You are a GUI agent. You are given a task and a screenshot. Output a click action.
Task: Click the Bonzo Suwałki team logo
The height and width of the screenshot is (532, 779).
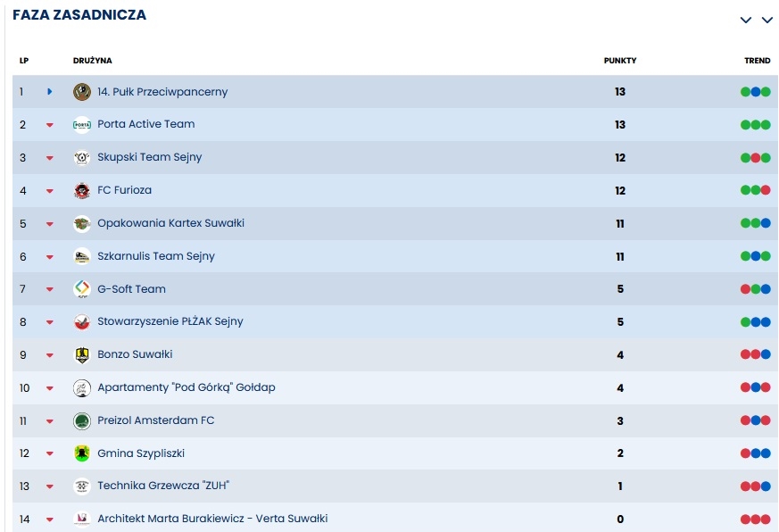[x=82, y=355]
